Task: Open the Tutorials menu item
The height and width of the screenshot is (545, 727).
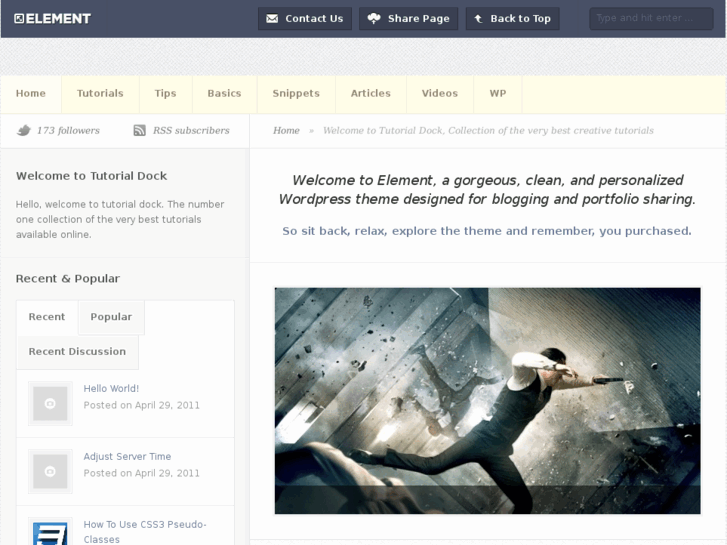Action: click(100, 94)
